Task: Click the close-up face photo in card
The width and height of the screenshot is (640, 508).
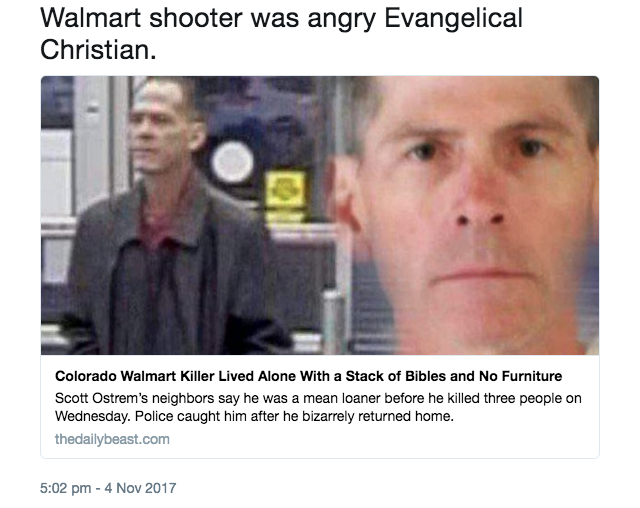Action: [465, 215]
